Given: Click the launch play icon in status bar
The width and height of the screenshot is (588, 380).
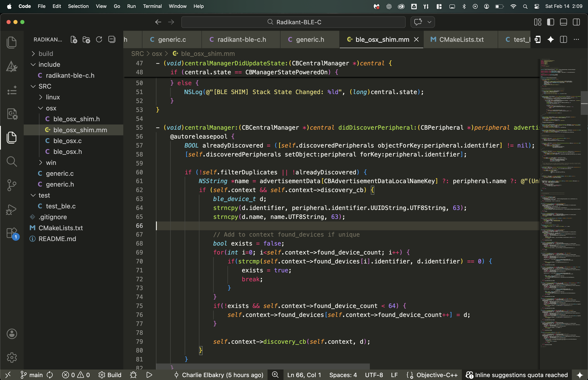Looking at the screenshot, I should point(149,375).
